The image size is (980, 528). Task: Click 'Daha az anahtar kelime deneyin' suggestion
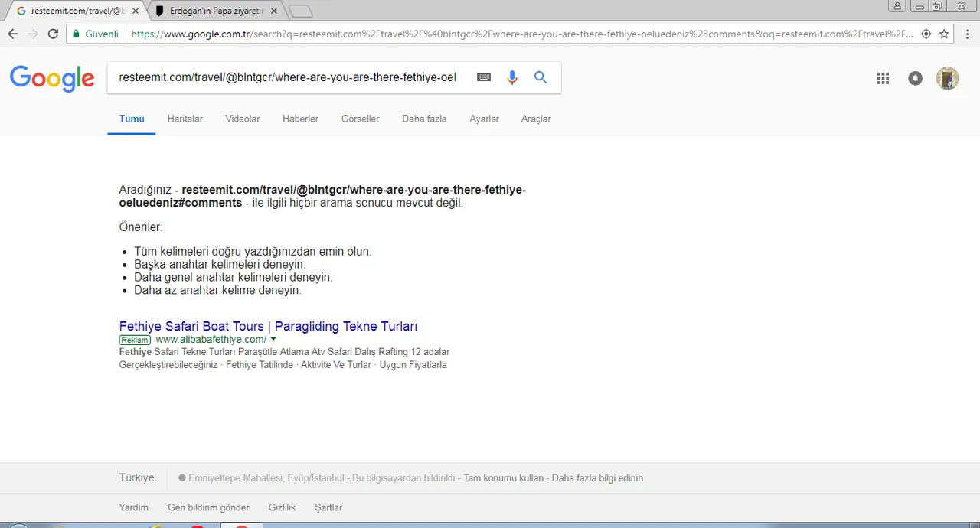click(217, 290)
